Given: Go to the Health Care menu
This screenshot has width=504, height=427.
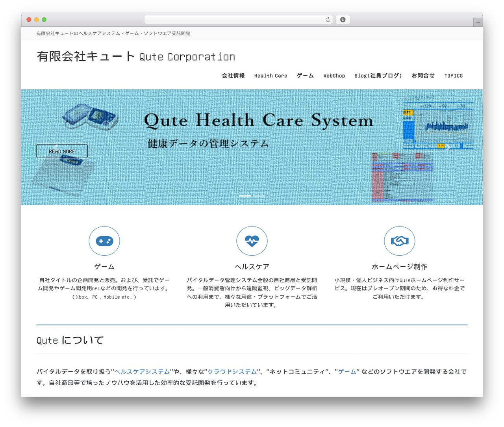Looking at the screenshot, I should tap(271, 76).
